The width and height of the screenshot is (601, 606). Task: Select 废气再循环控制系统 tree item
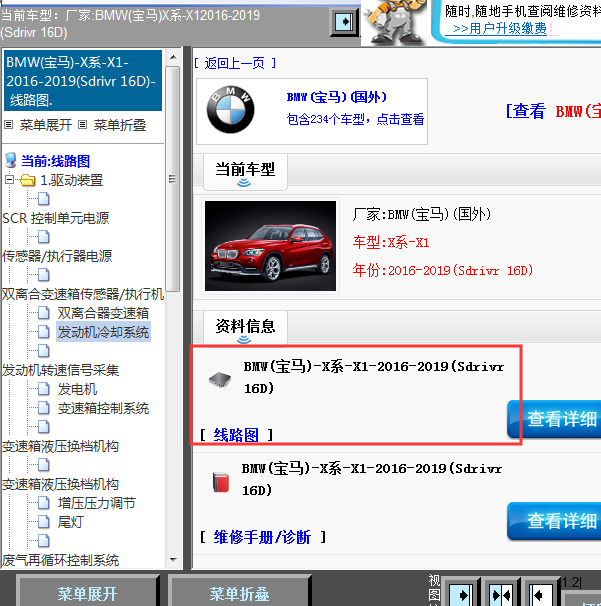pos(61,560)
